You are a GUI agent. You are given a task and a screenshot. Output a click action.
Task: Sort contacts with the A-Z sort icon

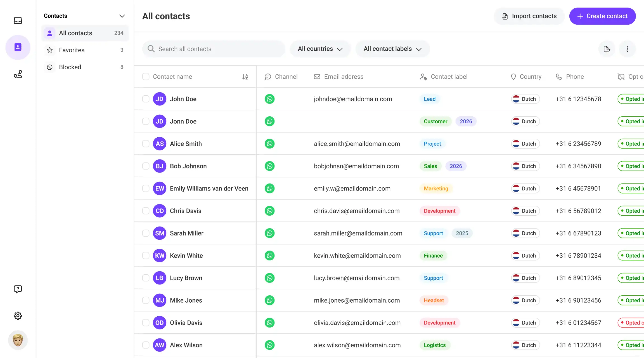[245, 77]
